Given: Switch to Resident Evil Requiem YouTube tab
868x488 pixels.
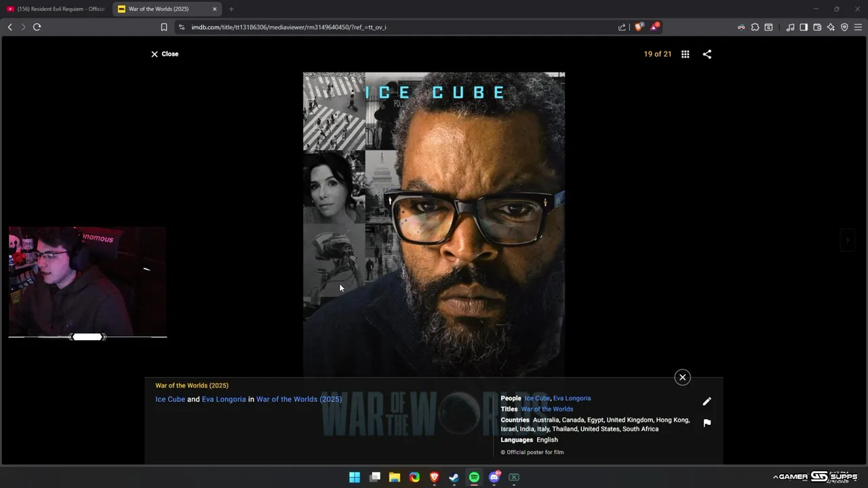Looking at the screenshot, I should click(57, 9).
